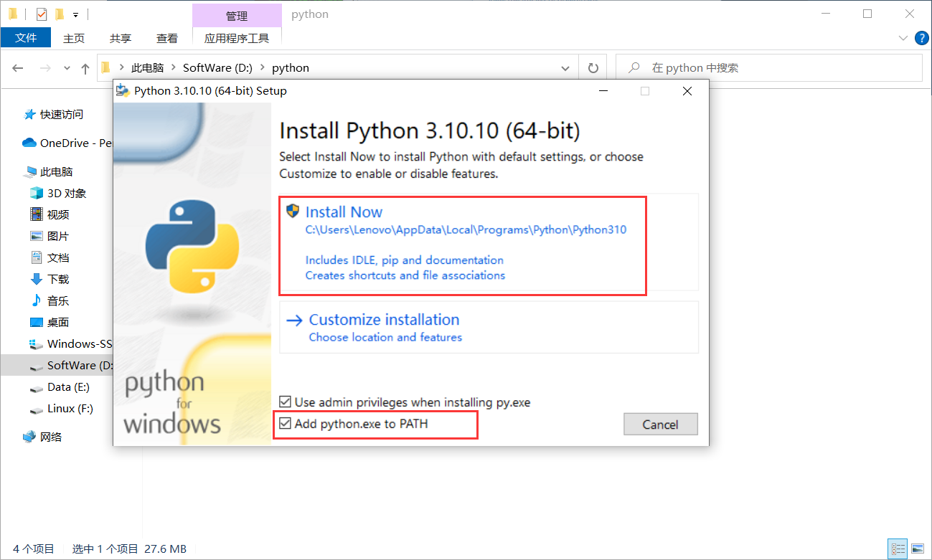The width and height of the screenshot is (932, 560).
Task: Select the 管理 contextual tab
Action: 237,15
